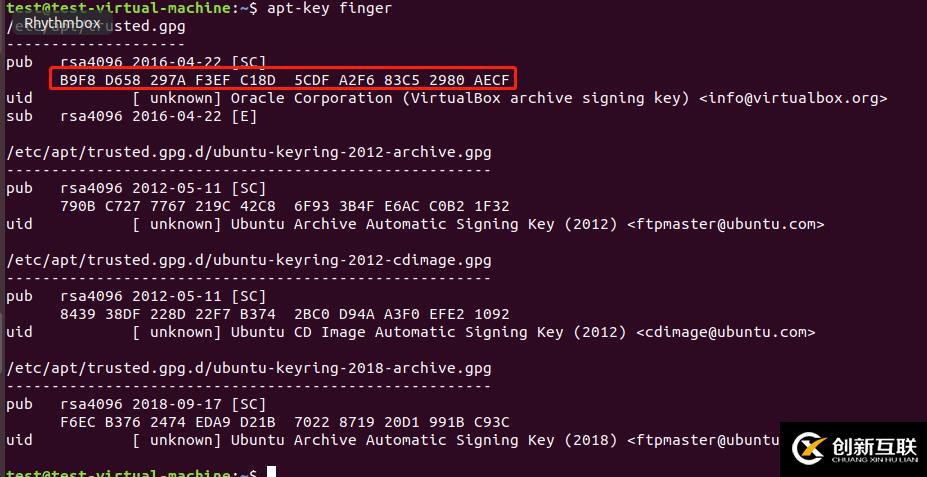Click the "sub rsa4096 2016-04-22 [E]" line

click(x=132, y=116)
